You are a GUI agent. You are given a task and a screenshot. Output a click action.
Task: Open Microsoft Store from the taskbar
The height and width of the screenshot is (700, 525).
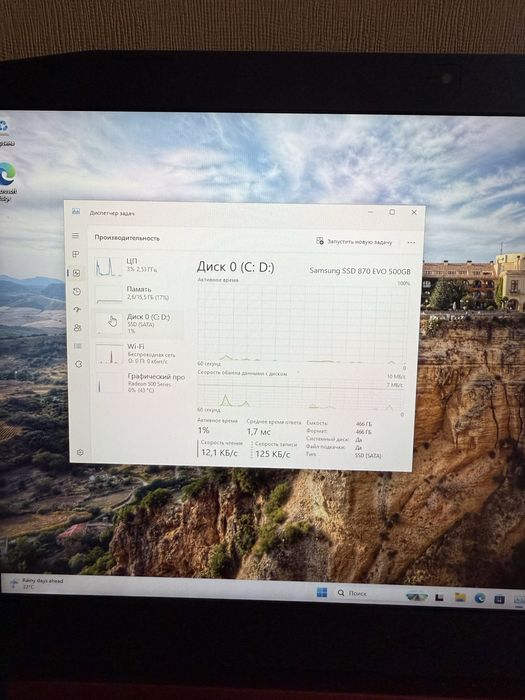[x=500, y=599]
